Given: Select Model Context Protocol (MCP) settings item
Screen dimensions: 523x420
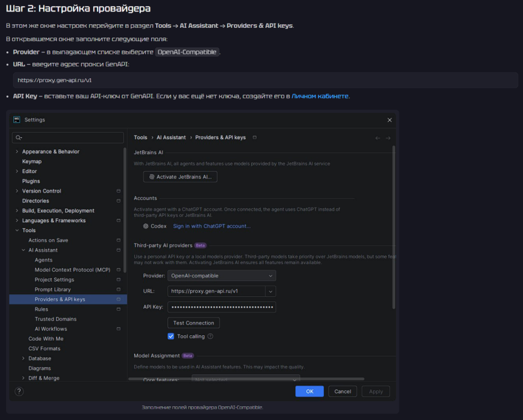Looking at the screenshot, I should tap(72, 270).
